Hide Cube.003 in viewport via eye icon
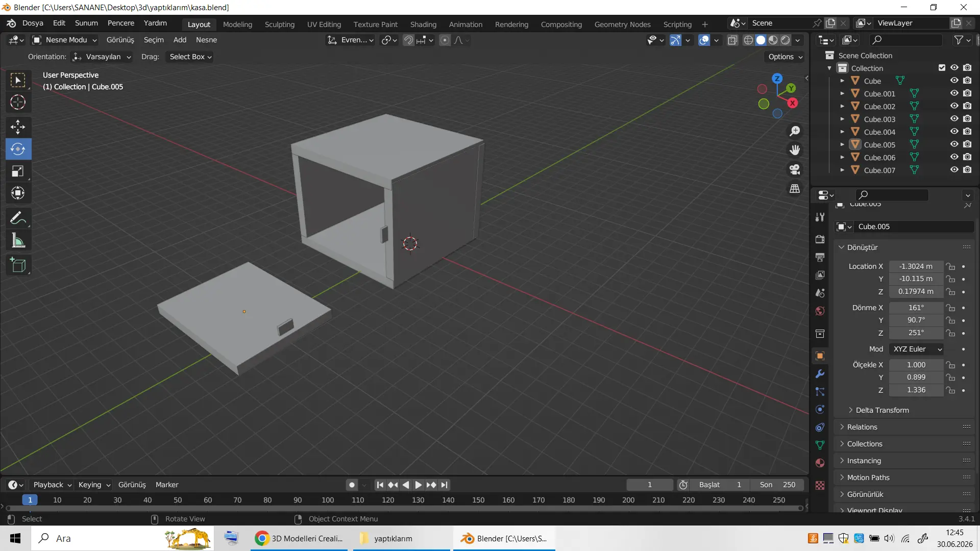 (954, 119)
